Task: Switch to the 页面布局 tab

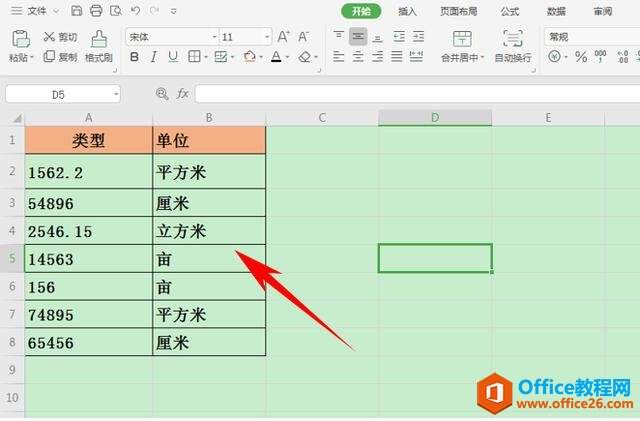Action: pyautogui.click(x=458, y=11)
